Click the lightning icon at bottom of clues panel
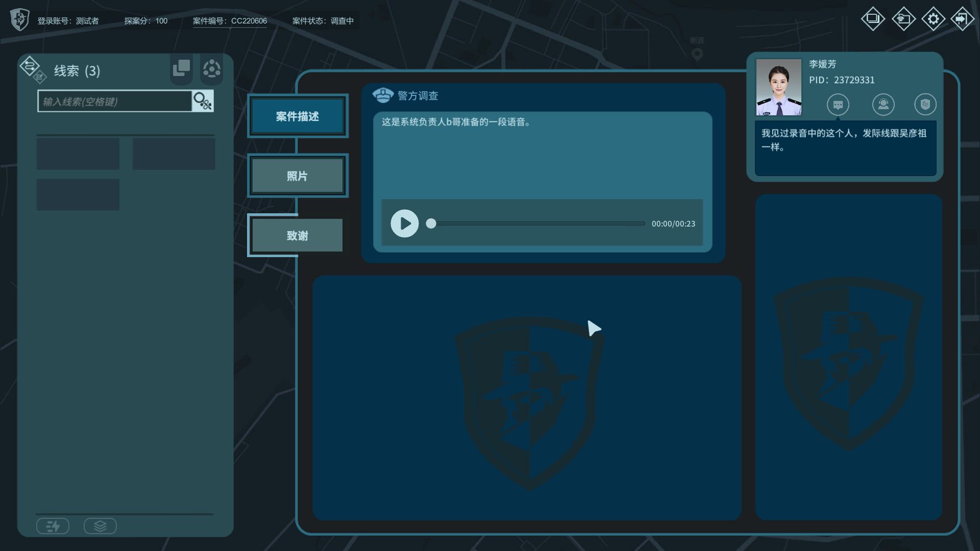The image size is (980, 551). (53, 526)
